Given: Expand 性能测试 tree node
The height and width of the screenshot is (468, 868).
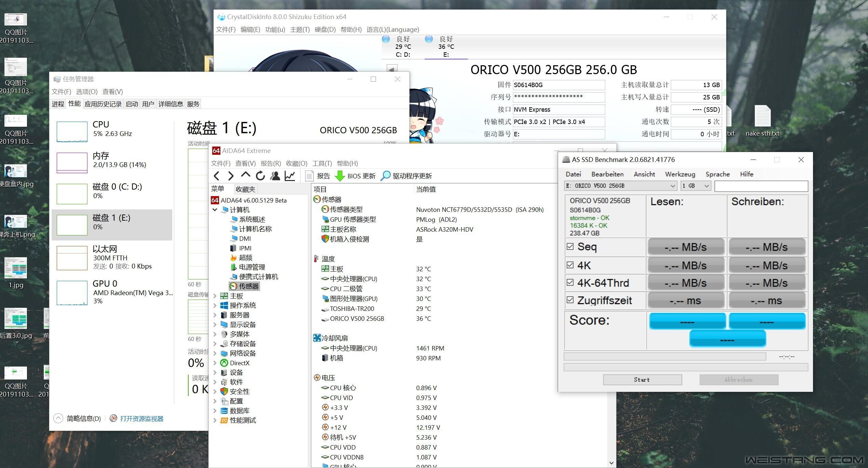Looking at the screenshot, I should (x=215, y=420).
